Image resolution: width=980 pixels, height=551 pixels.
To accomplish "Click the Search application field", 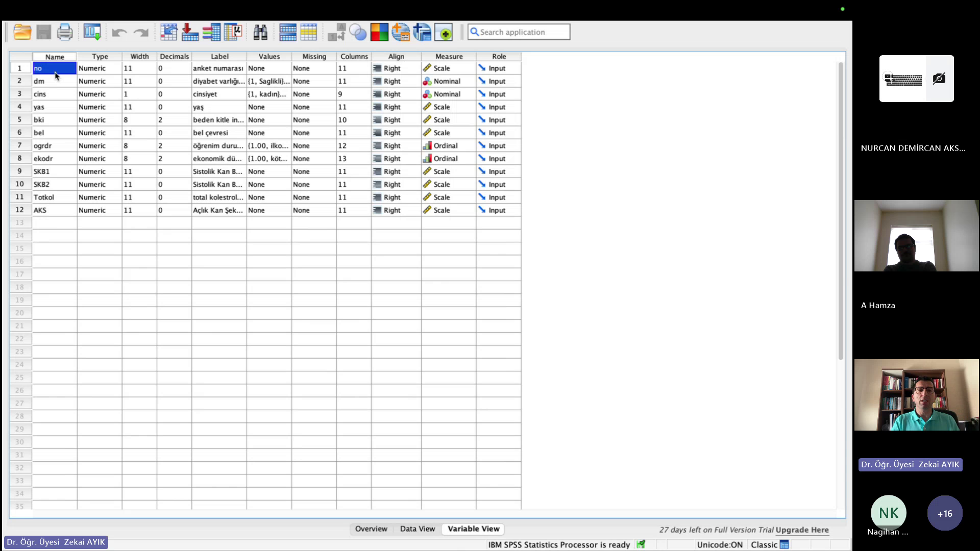I will click(519, 32).
